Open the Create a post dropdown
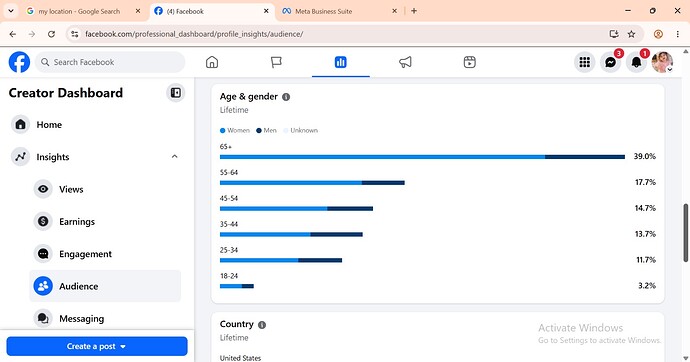This screenshot has height=362, width=690. (97, 346)
